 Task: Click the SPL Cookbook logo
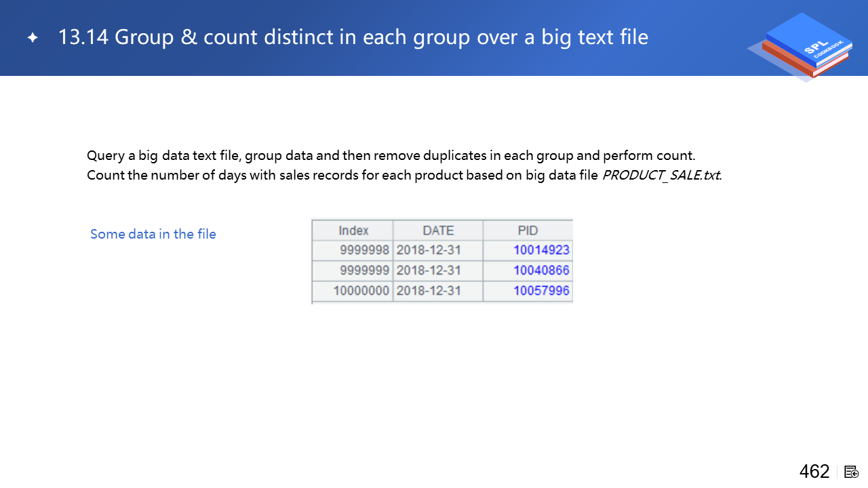click(x=800, y=46)
